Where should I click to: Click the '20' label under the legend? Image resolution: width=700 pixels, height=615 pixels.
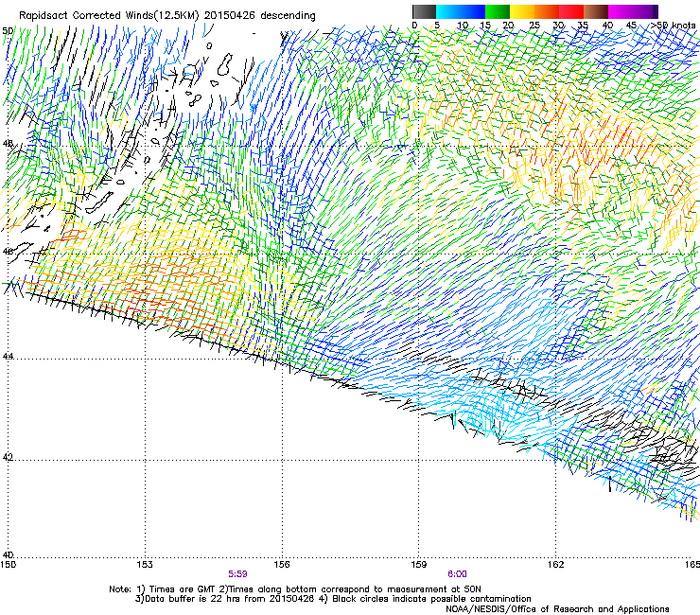pyautogui.click(x=508, y=26)
